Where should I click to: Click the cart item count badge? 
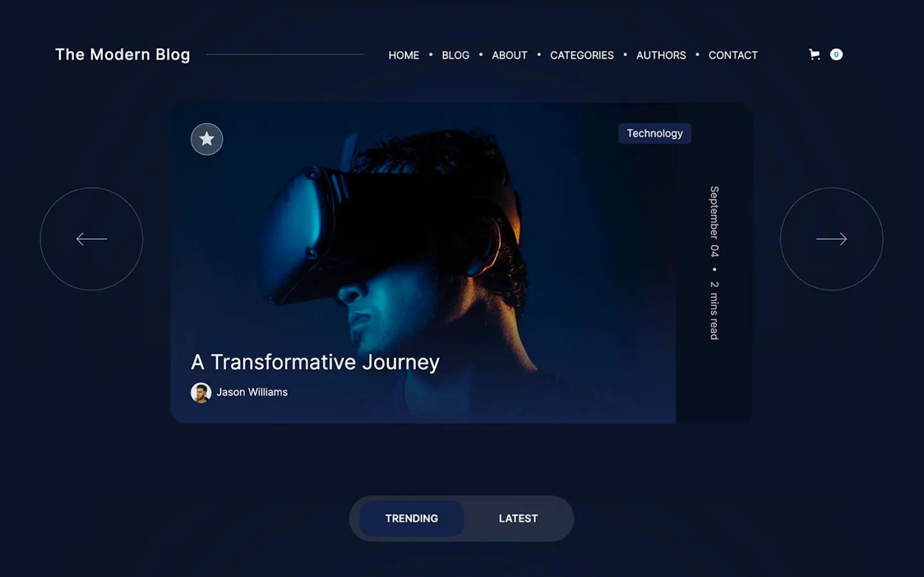tap(836, 54)
